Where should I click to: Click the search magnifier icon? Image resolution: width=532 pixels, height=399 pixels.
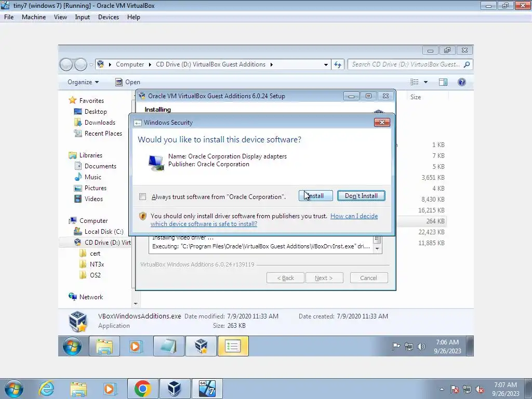467,64
